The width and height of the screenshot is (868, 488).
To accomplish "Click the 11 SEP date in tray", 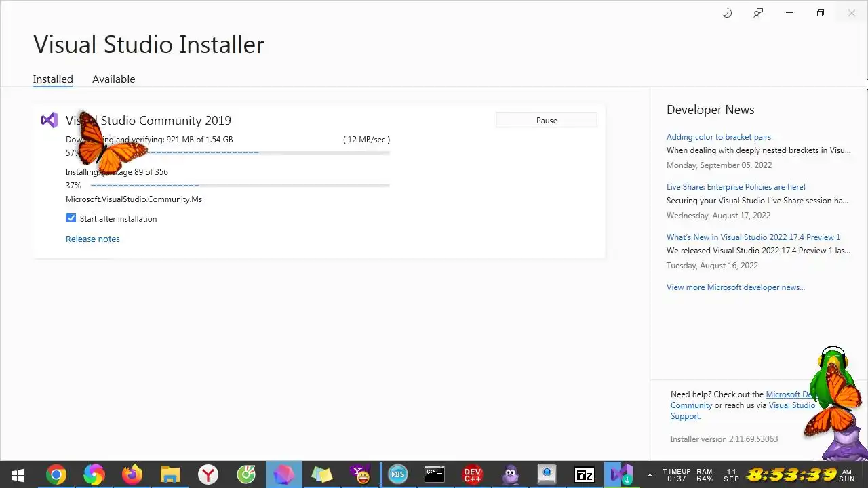I will pos(731,474).
